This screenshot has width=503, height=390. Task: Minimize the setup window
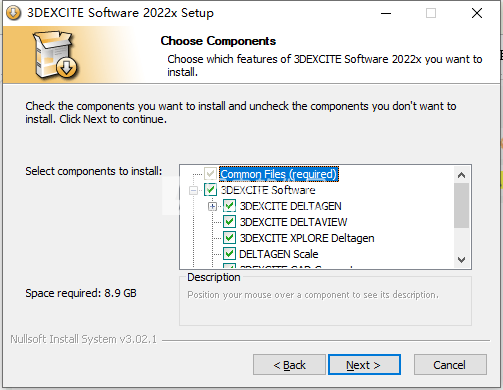click(x=386, y=13)
